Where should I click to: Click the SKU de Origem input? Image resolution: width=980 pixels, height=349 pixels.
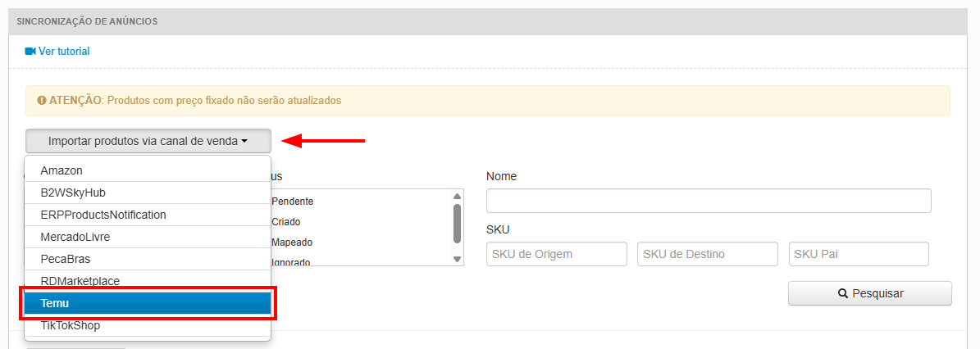pyautogui.click(x=556, y=254)
